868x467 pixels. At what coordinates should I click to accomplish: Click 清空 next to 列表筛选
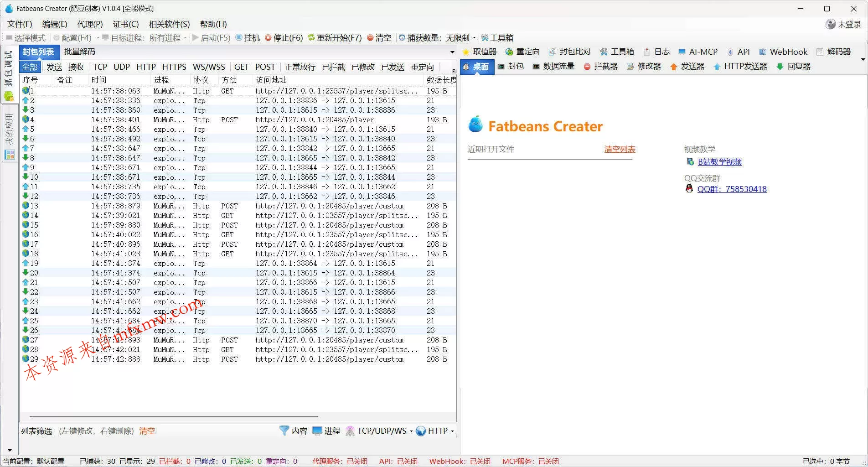(147, 431)
